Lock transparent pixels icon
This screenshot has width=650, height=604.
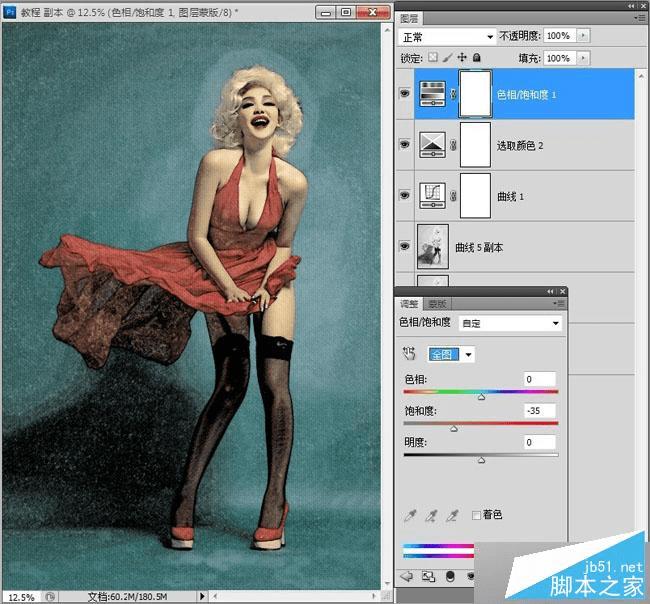point(433,57)
